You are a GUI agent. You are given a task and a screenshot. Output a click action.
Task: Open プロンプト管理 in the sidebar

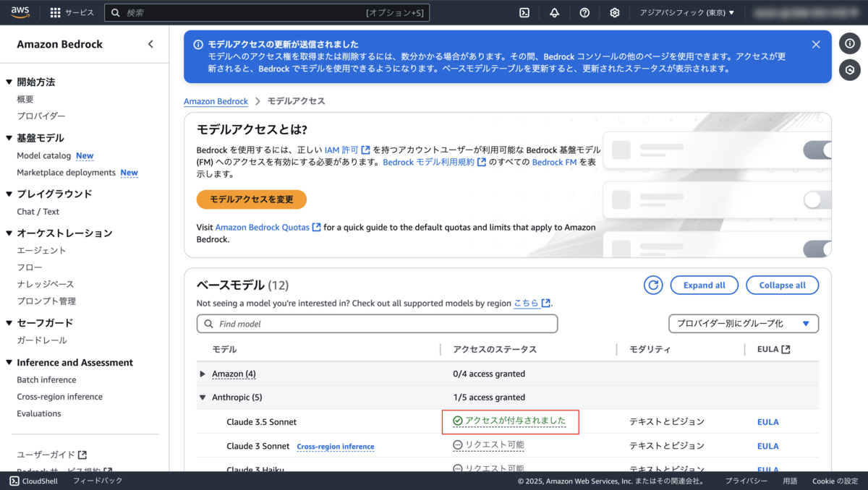coord(46,301)
